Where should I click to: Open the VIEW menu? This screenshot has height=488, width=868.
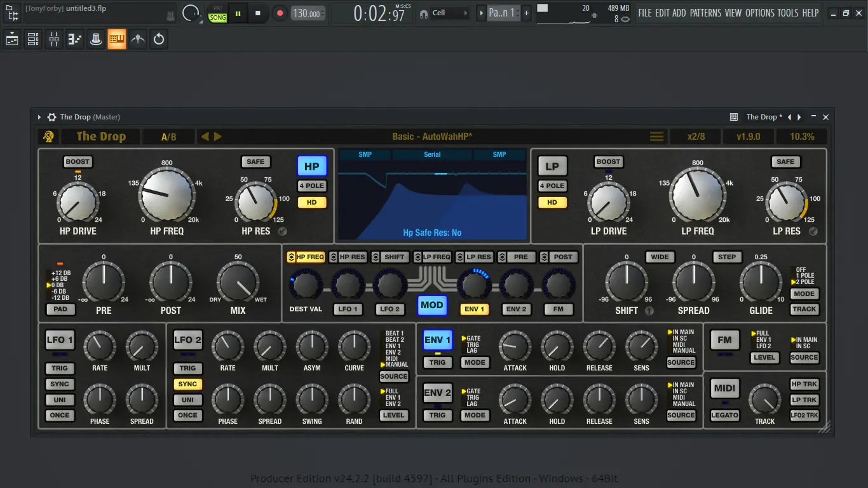point(733,13)
